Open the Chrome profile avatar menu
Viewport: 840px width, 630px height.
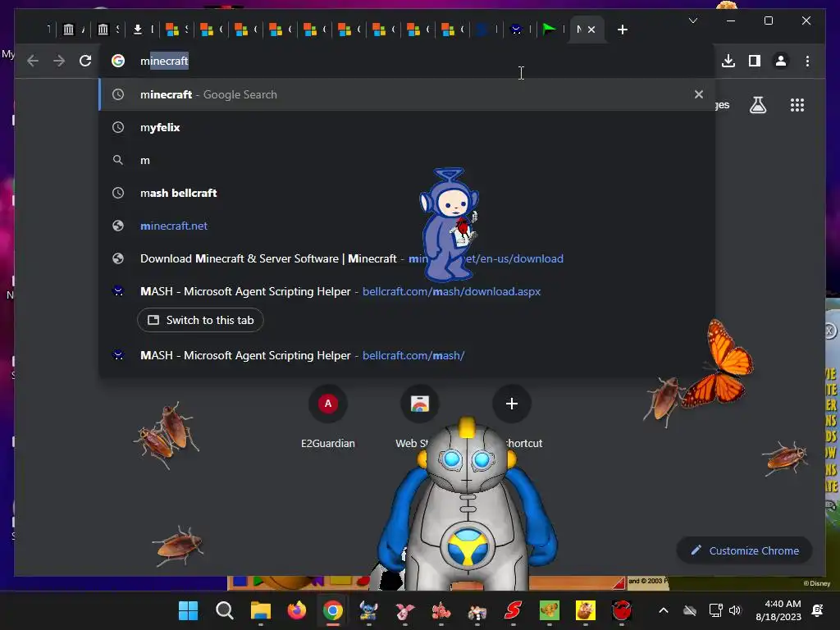pos(781,61)
